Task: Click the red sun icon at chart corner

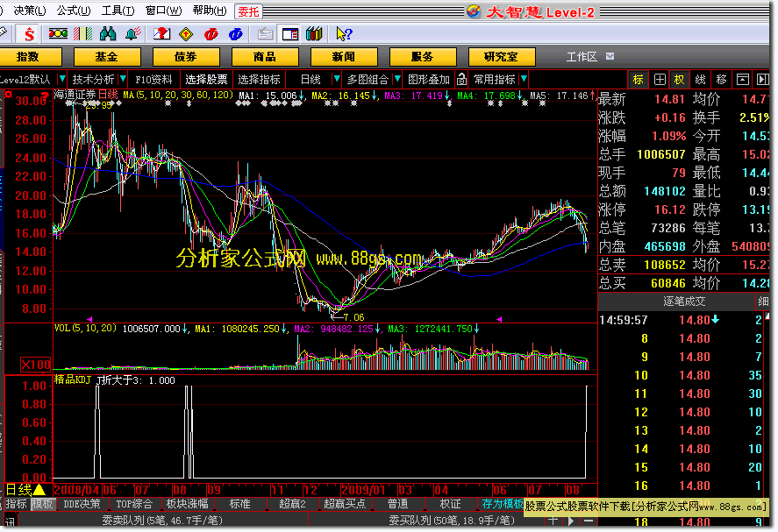Action: click(9, 94)
